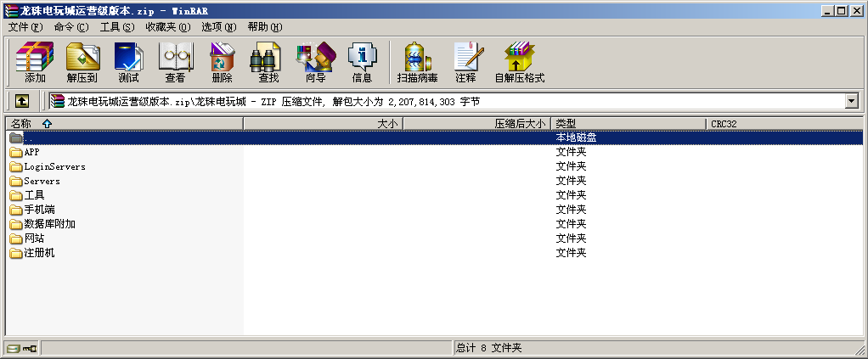Open the View (查看) toolbar icon
This screenshot has width=868, height=359.
tap(175, 62)
